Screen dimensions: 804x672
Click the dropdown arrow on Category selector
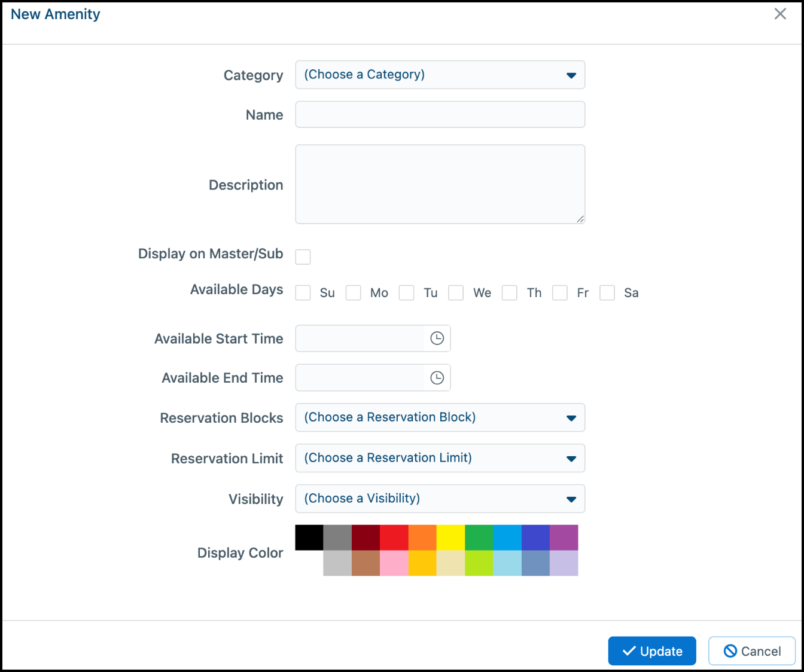571,75
